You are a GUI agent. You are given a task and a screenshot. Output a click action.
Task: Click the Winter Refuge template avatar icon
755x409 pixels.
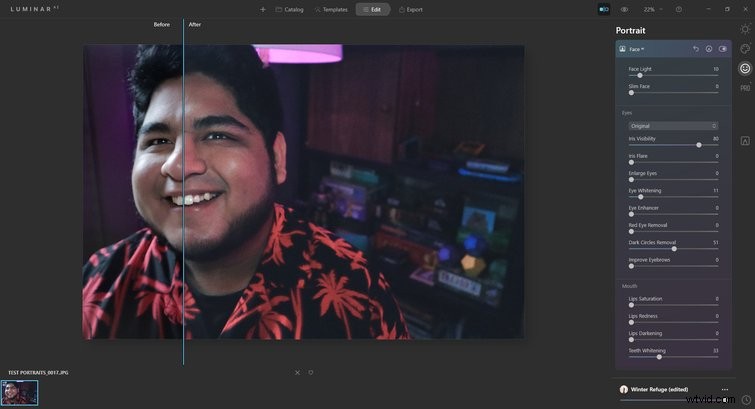(624, 389)
